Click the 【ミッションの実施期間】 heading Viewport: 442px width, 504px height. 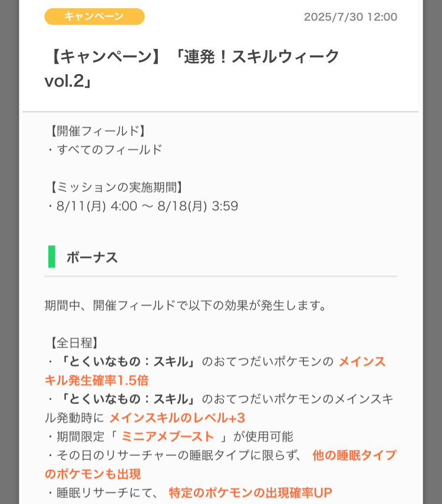[x=117, y=187]
